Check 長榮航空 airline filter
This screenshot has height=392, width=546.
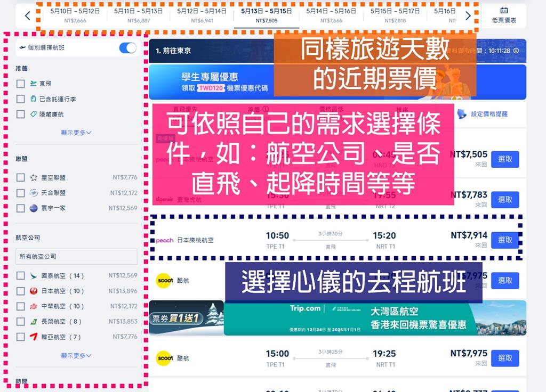click(x=21, y=321)
